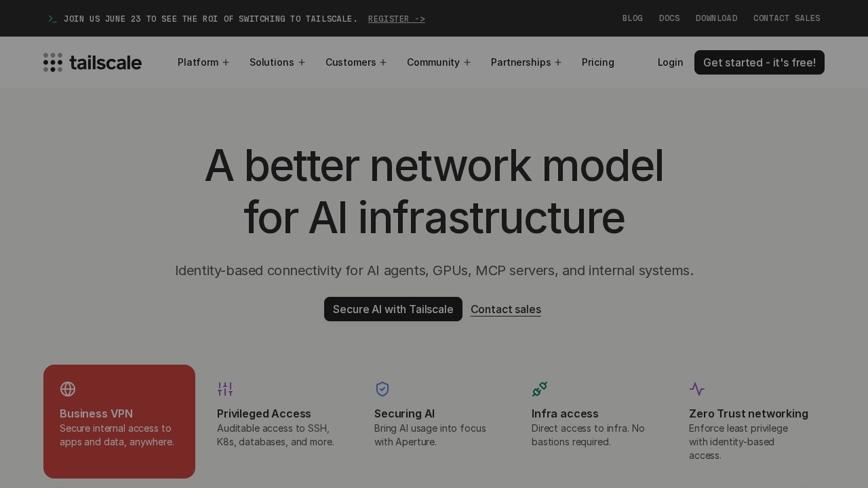Click the Tailscale logo
Viewport: 868px width, 488px height.
pyautogui.click(x=92, y=62)
